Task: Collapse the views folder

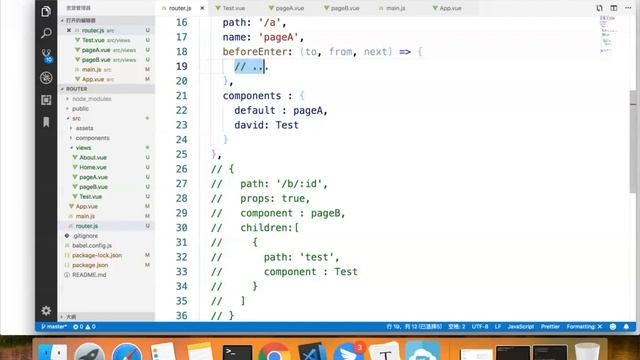Action: [83, 148]
